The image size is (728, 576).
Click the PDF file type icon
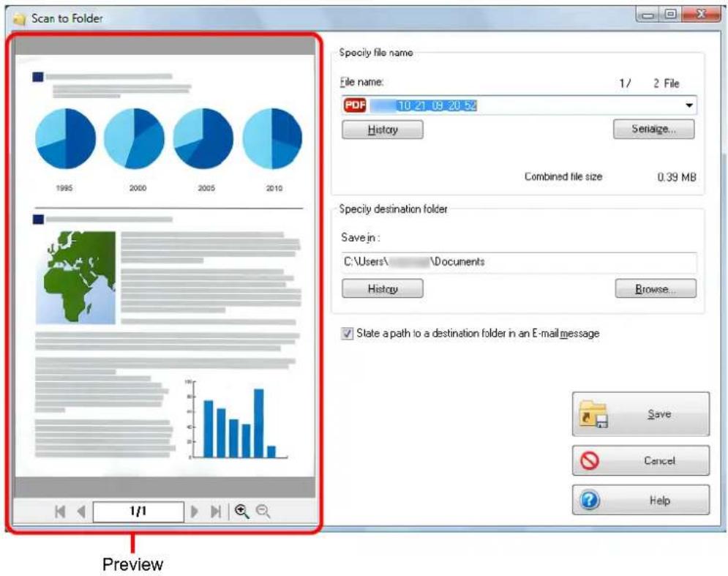coord(355,105)
